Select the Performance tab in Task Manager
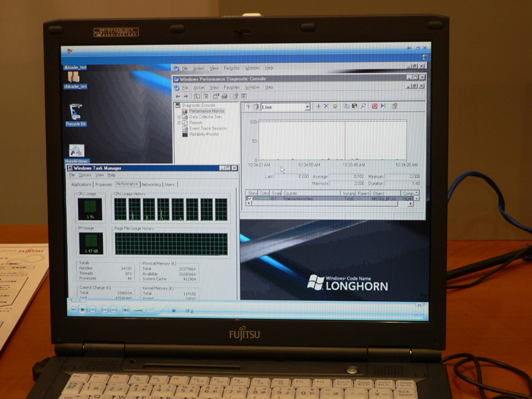Screen dimensions: 532x399 pyautogui.click(x=127, y=184)
